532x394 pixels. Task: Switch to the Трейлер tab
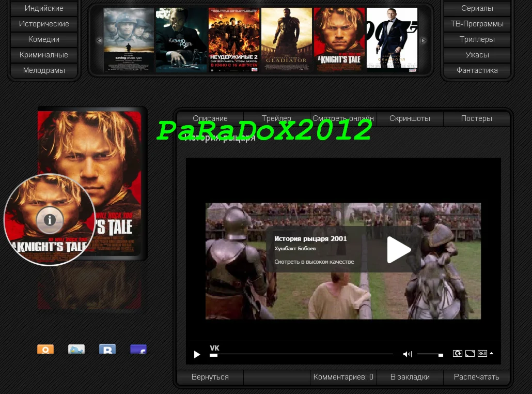pyautogui.click(x=276, y=118)
